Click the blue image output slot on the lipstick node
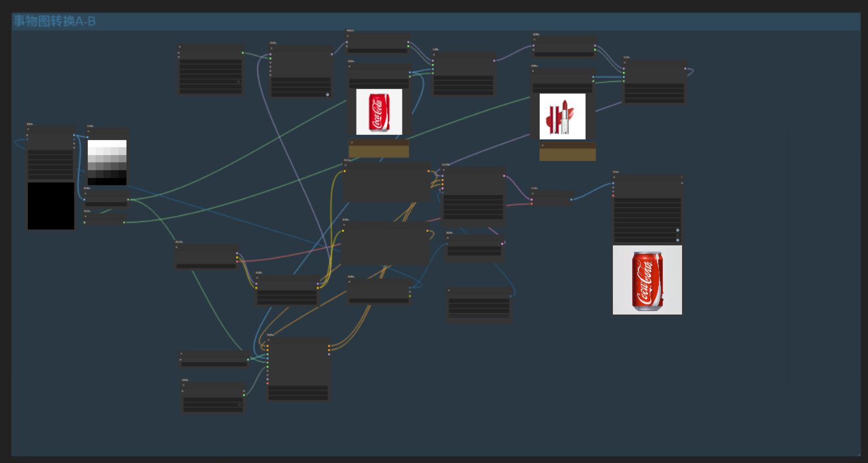868x463 pixels. [x=594, y=77]
